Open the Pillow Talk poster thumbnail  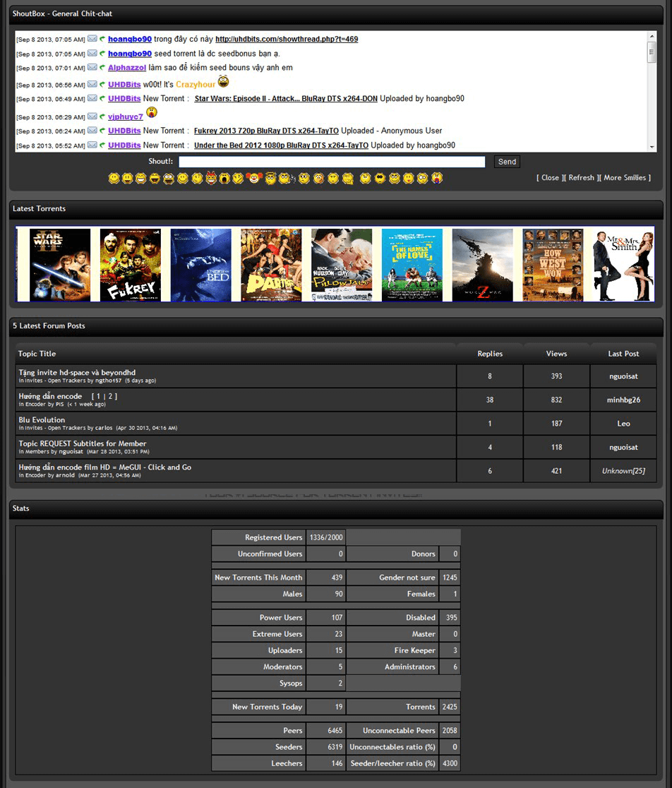(342, 265)
